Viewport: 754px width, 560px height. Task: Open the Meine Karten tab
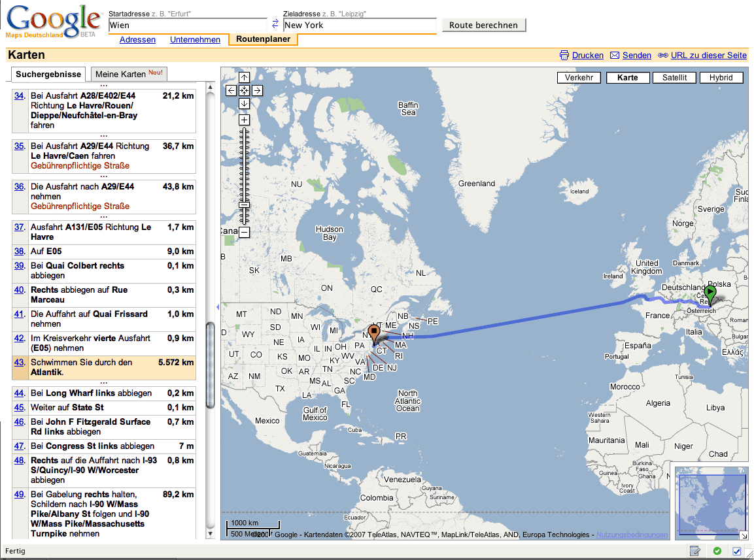coord(129,74)
